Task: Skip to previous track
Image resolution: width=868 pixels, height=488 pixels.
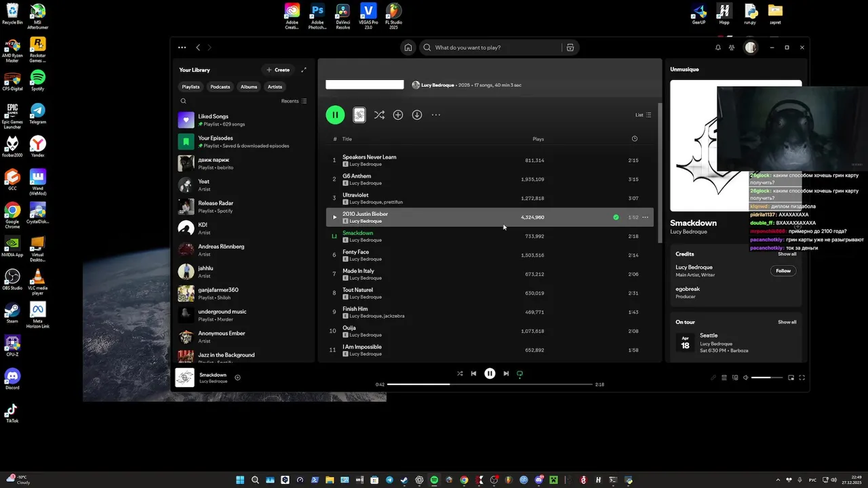Action: [x=473, y=373]
